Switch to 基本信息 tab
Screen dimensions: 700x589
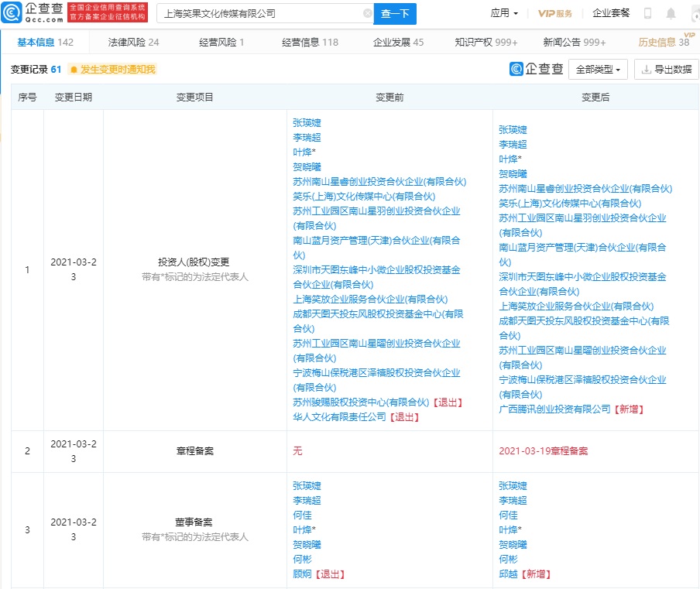tap(45, 43)
